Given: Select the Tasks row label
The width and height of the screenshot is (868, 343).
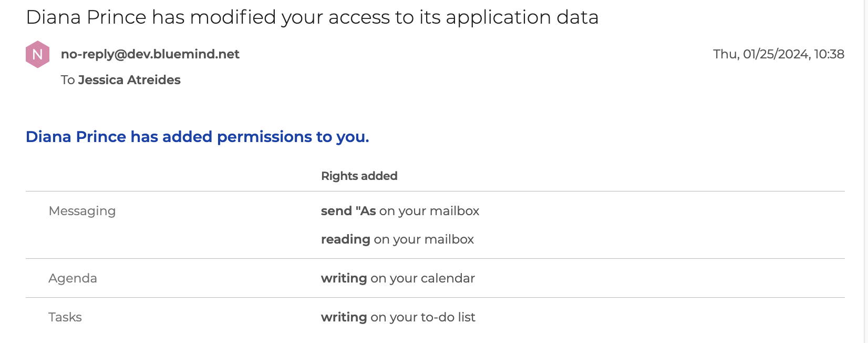Looking at the screenshot, I should (x=65, y=317).
